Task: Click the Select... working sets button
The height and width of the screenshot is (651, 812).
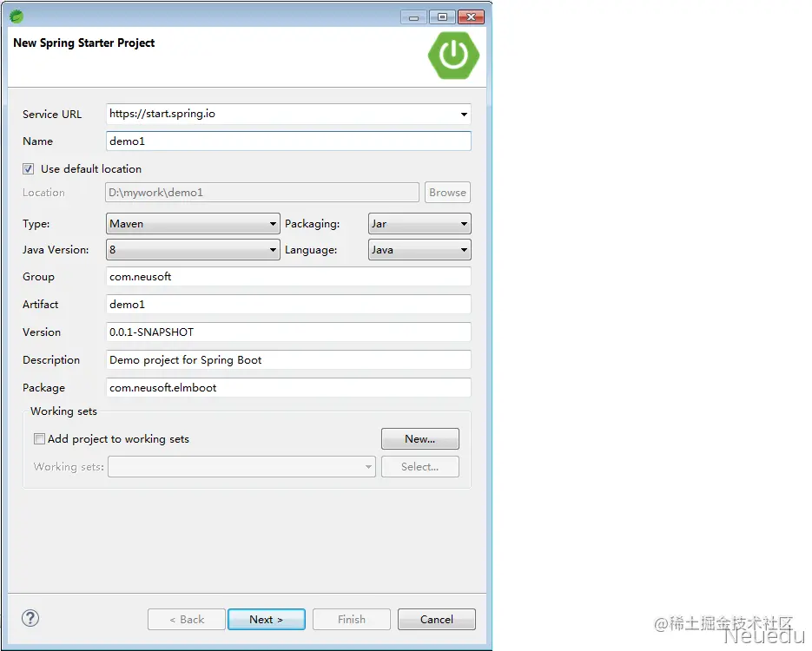Action: click(420, 467)
